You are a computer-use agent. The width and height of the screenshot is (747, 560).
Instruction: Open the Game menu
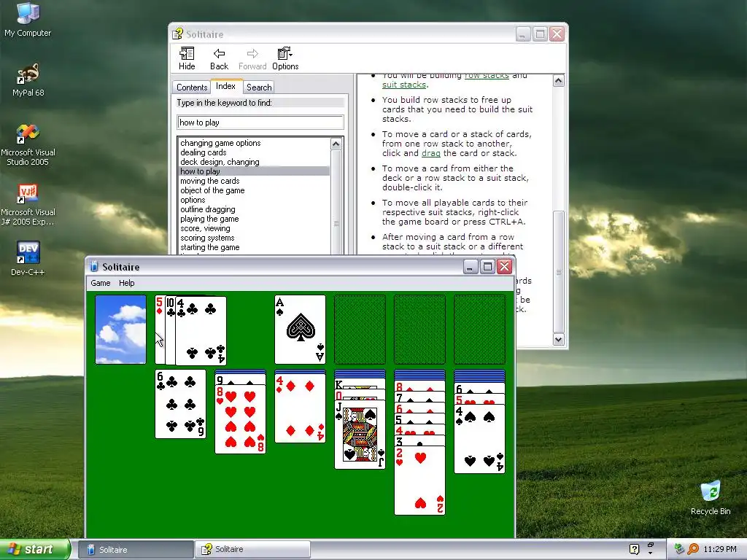pos(101,283)
